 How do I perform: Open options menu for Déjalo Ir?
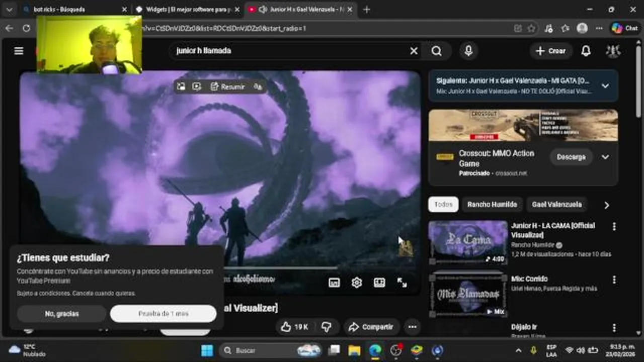pos(614,328)
